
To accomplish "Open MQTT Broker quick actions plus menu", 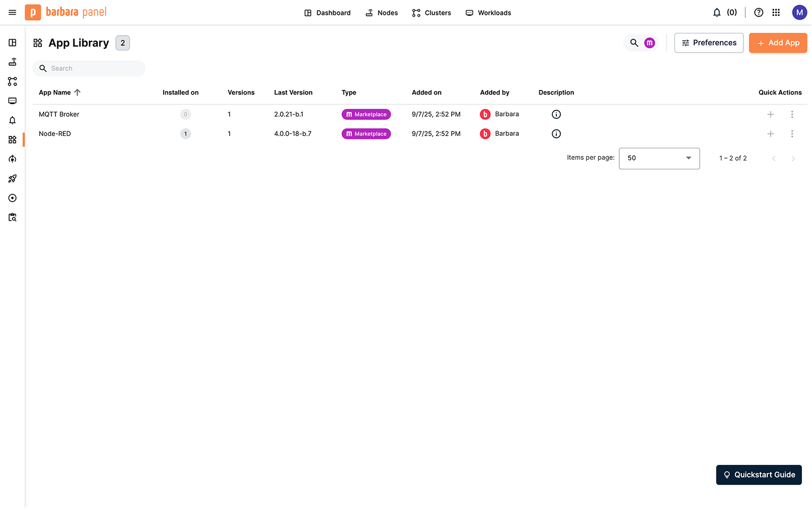I will point(770,114).
